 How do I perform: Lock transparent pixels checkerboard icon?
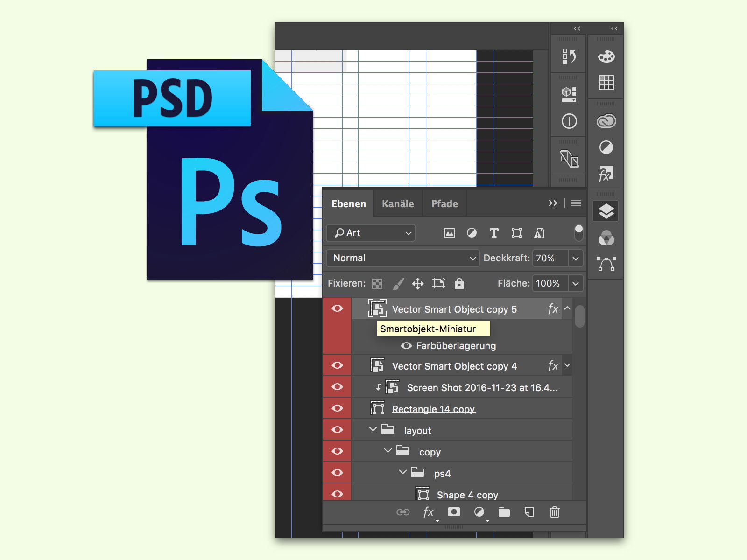click(377, 283)
